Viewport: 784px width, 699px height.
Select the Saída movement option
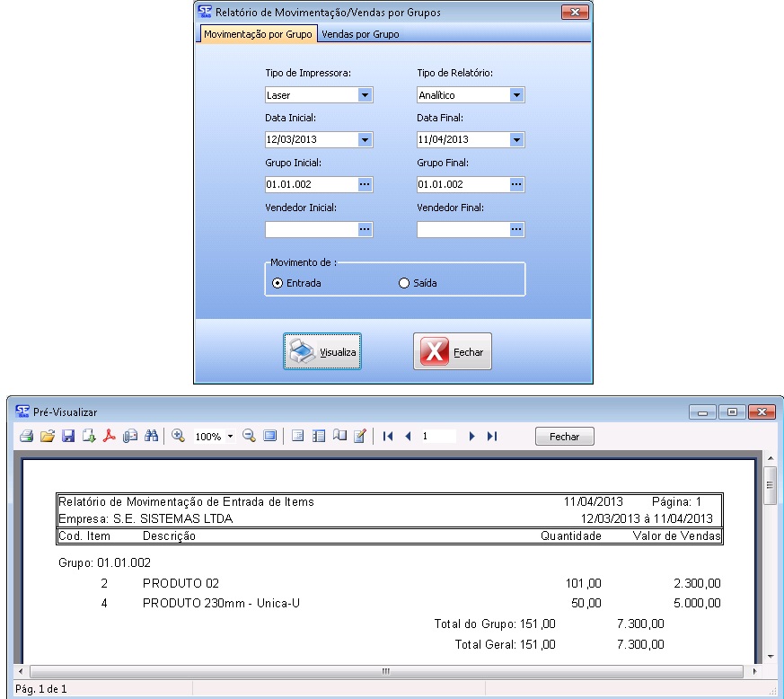point(404,283)
